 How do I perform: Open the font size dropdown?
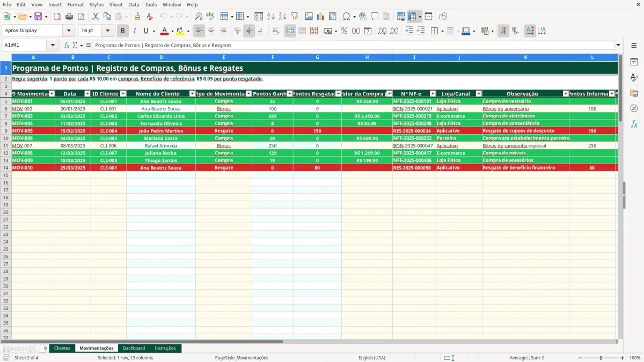point(107,31)
